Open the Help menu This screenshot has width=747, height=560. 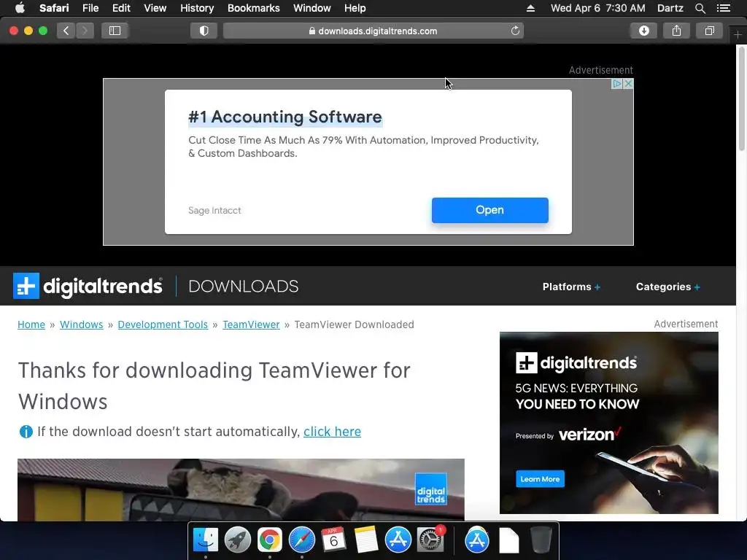355,8
